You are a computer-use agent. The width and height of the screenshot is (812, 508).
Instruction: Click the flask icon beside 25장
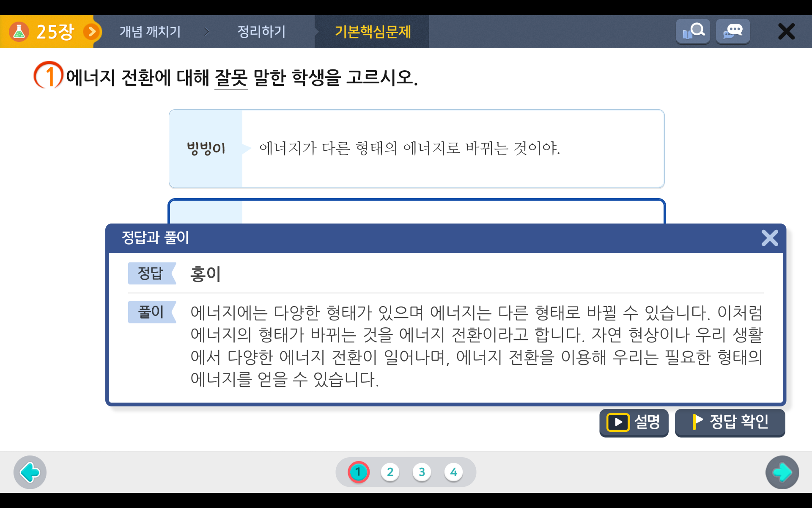pos(19,32)
